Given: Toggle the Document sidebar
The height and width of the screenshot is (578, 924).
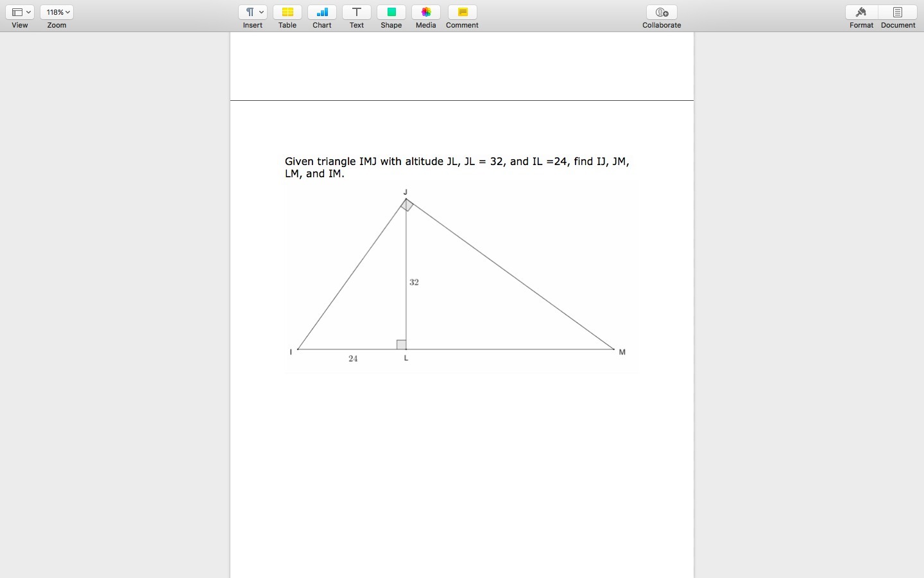Looking at the screenshot, I should pyautogui.click(x=898, y=12).
